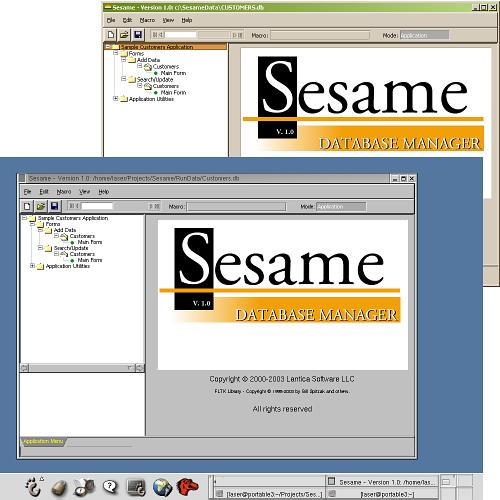
Task: Switch to [laser@portable3:~] terminal taskbar button
Action: (383, 494)
